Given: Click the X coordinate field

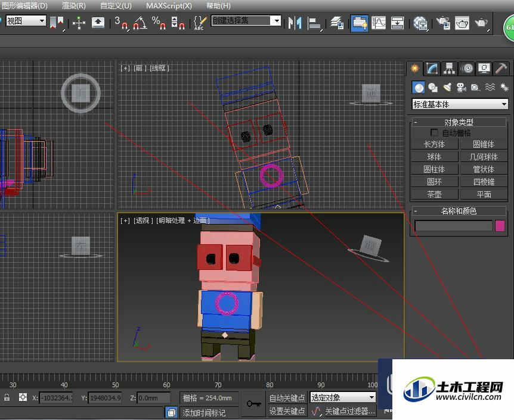Looking at the screenshot, I should click(55, 398).
